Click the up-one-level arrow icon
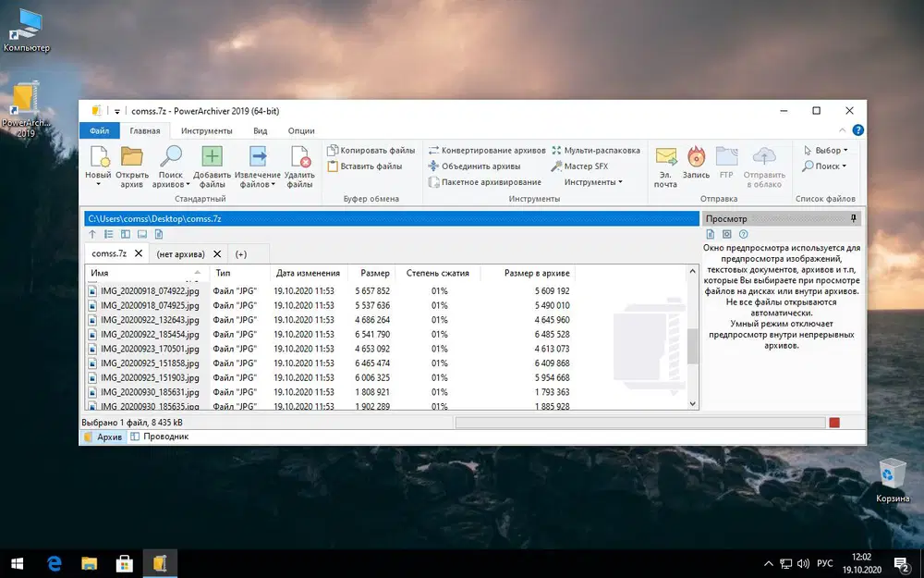 92,234
